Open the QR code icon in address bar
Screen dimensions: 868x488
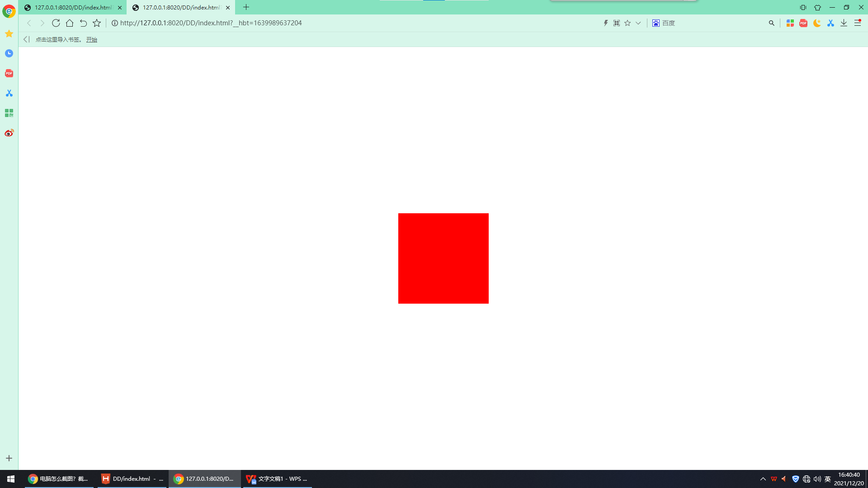click(617, 23)
